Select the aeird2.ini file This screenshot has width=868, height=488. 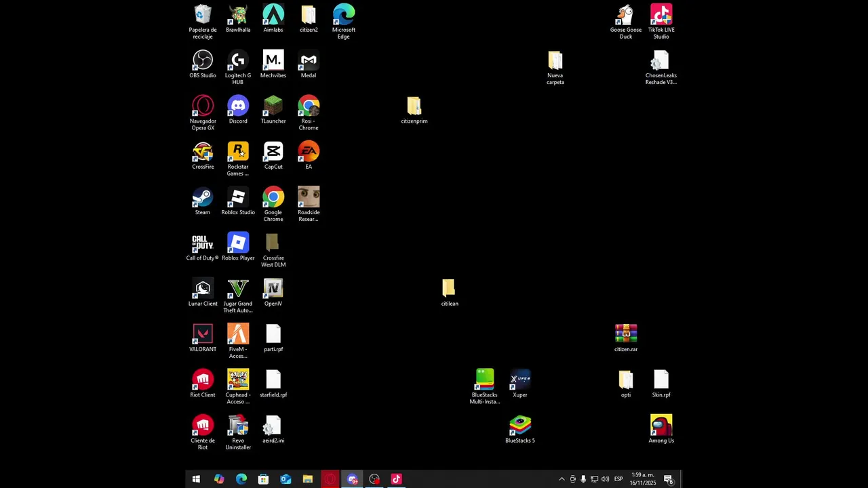pos(273,429)
